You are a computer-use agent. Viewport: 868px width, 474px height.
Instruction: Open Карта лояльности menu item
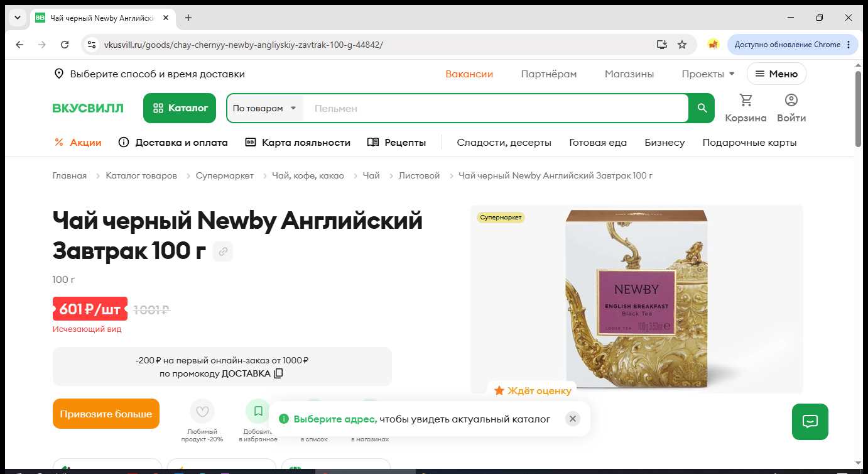[298, 143]
